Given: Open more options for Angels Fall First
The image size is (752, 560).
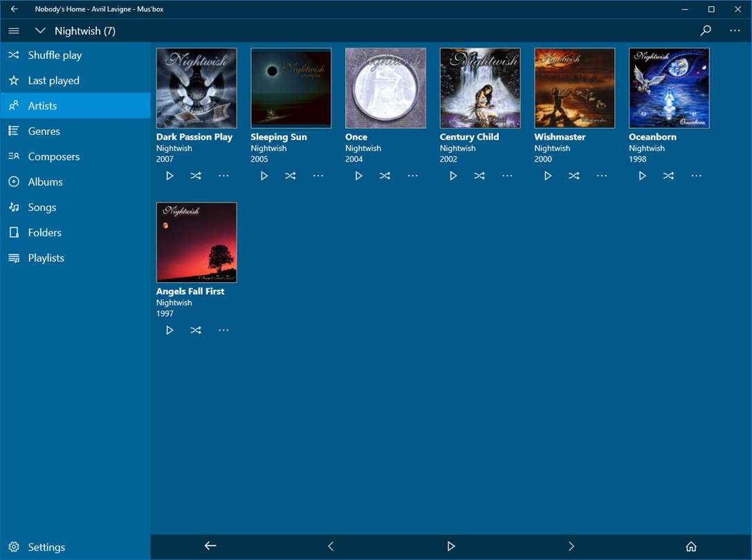Looking at the screenshot, I should pos(223,330).
